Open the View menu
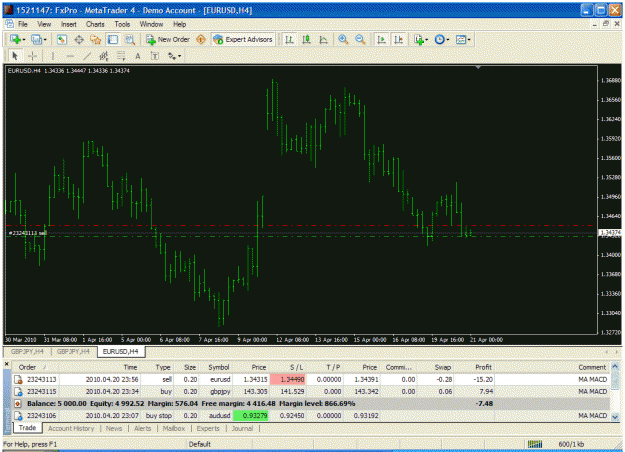 coord(44,24)
